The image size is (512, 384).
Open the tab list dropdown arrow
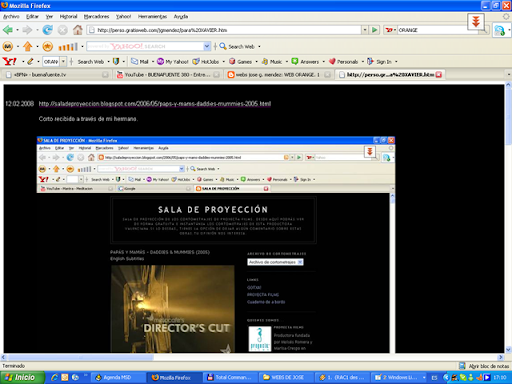(x=509, y=74)
